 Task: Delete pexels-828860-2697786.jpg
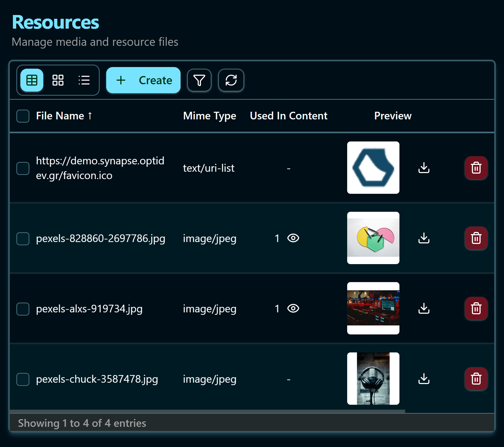(476, 238)
